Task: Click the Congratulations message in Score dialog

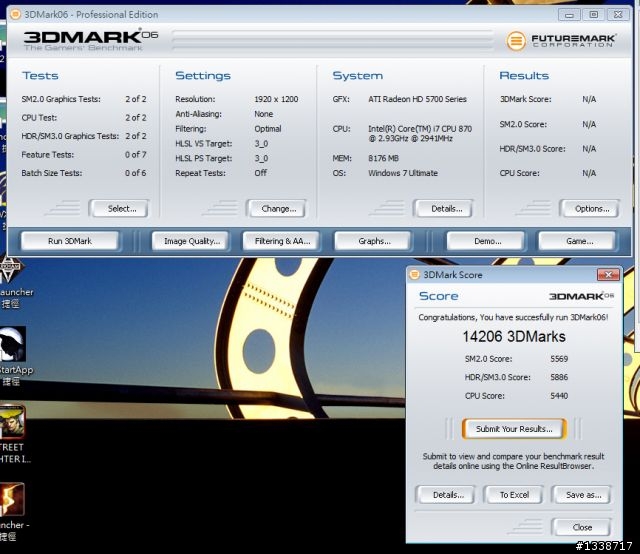Action: click(x=513, y=317)
